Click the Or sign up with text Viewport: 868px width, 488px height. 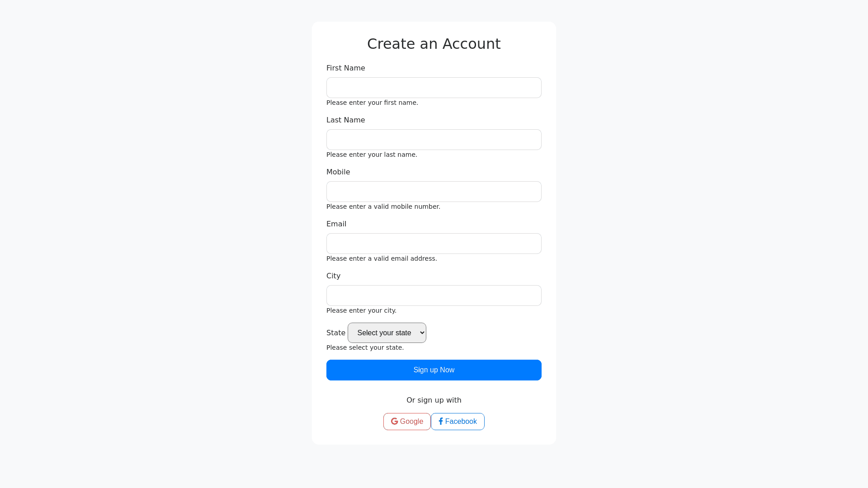tap(434, 400)
